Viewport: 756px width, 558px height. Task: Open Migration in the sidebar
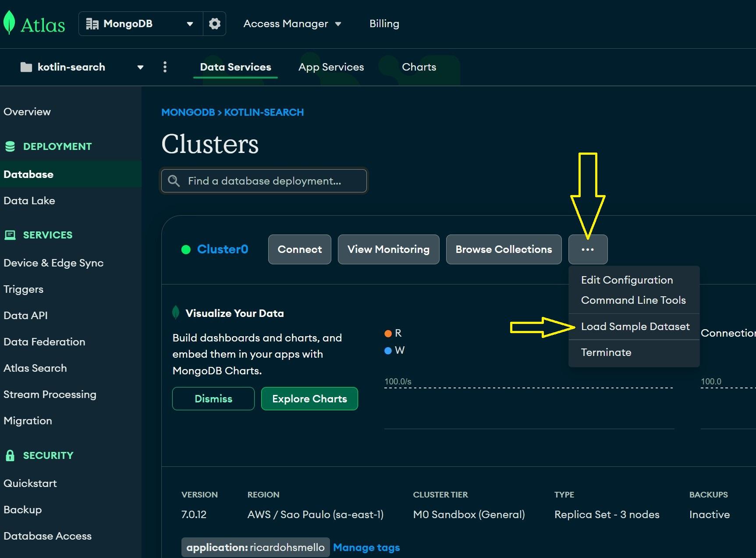tap(28, 421)
